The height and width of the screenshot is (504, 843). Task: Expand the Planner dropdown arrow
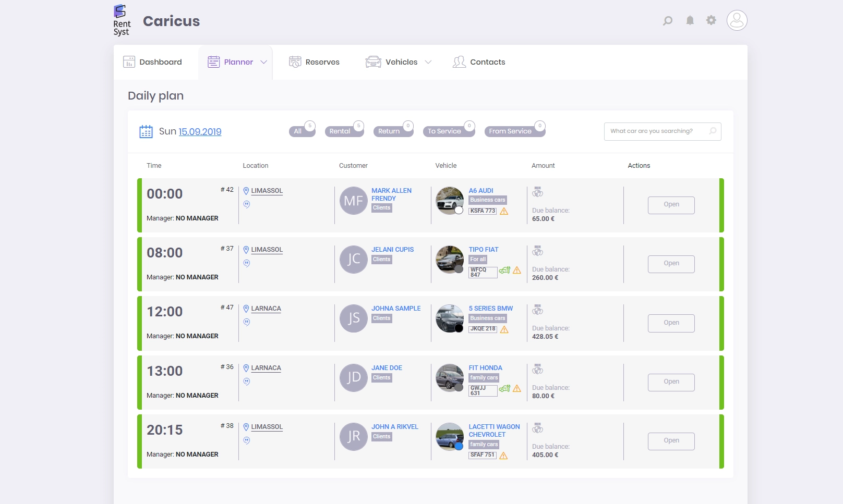click(x=264, y=62)
